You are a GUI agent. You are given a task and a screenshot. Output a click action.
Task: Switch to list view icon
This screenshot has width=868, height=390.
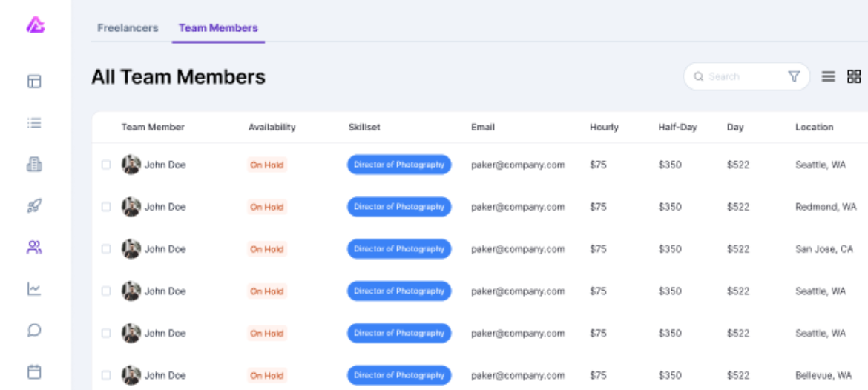click(828, 76)
